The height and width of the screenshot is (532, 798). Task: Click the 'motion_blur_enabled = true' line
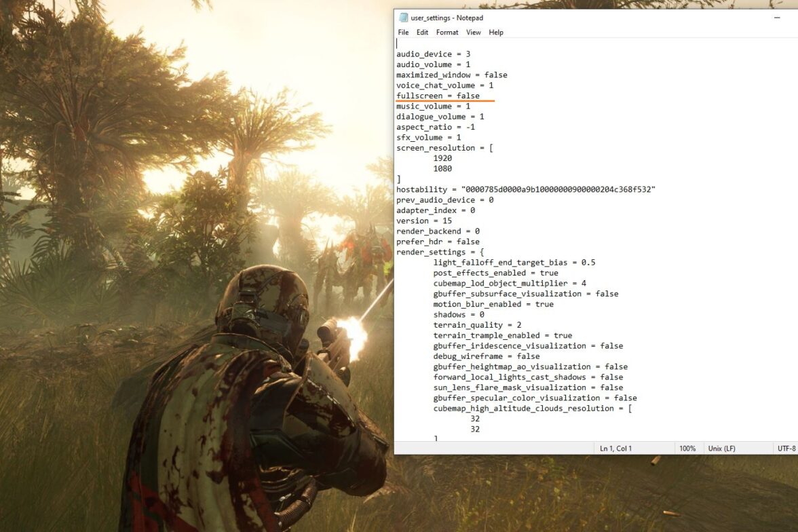click(493, 305)
